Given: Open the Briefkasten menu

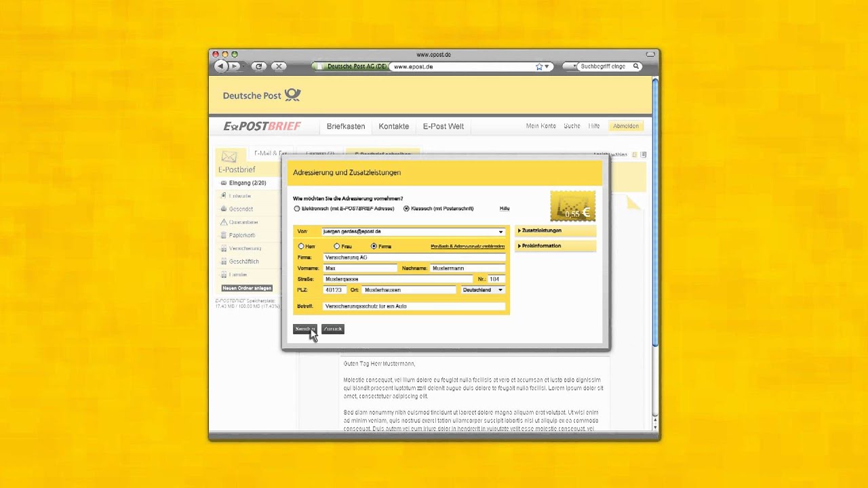Looking at the screenshot, I should (x=346, y=126).
